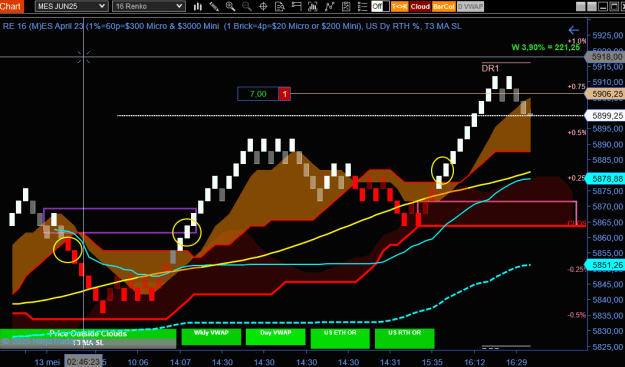This screenshot has height=367, width=625.
Task: Toggle the BarCol button
Action: pyautogui.click(x=443, y=6)
